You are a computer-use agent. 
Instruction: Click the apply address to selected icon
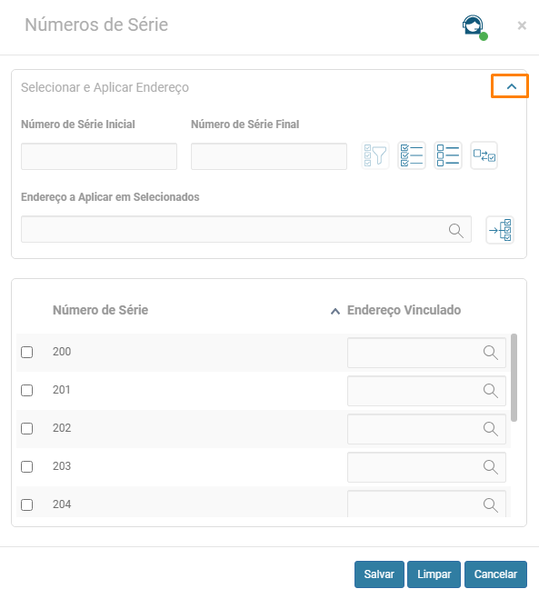point(500,230)
